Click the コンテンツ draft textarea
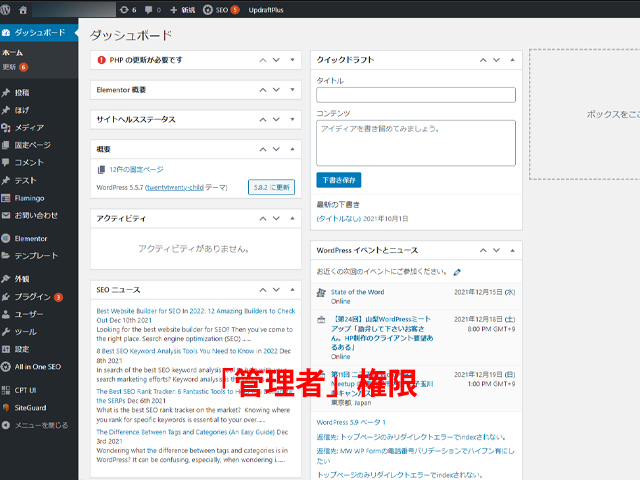 (x=416, y=143)
